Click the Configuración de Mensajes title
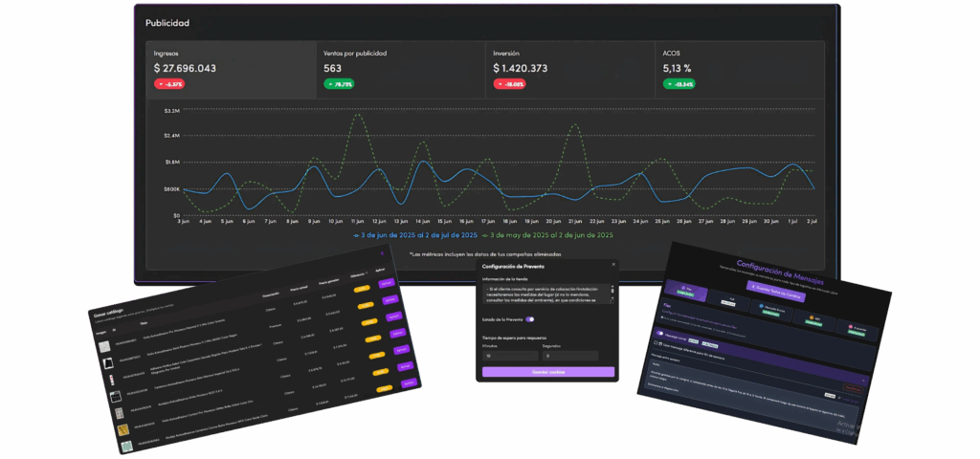The height and width of the screenshot is (459, 980). [781, 273]
